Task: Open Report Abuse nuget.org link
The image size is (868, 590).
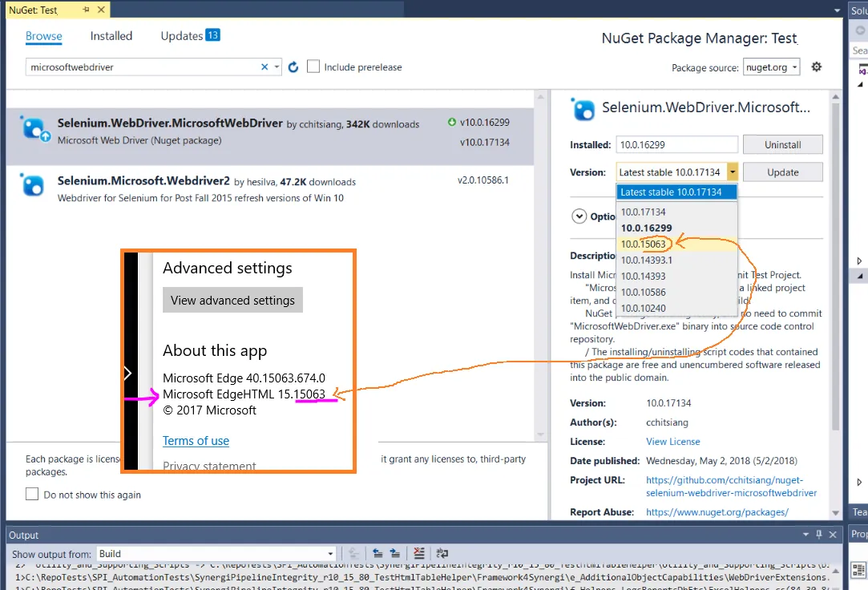Action: [x=717, y=512]
